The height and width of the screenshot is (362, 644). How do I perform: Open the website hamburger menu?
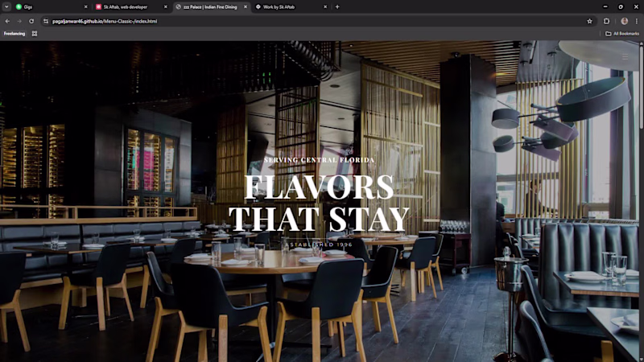(625, 56)
